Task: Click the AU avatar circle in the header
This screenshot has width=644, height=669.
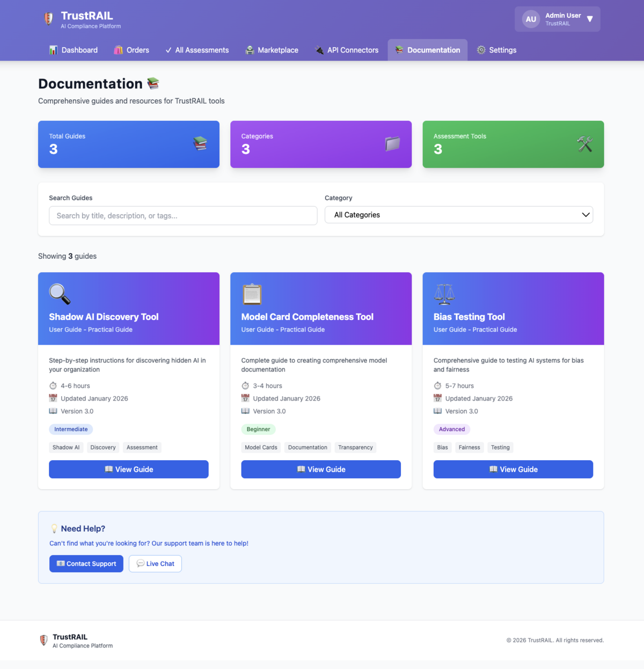Action: 530,19
